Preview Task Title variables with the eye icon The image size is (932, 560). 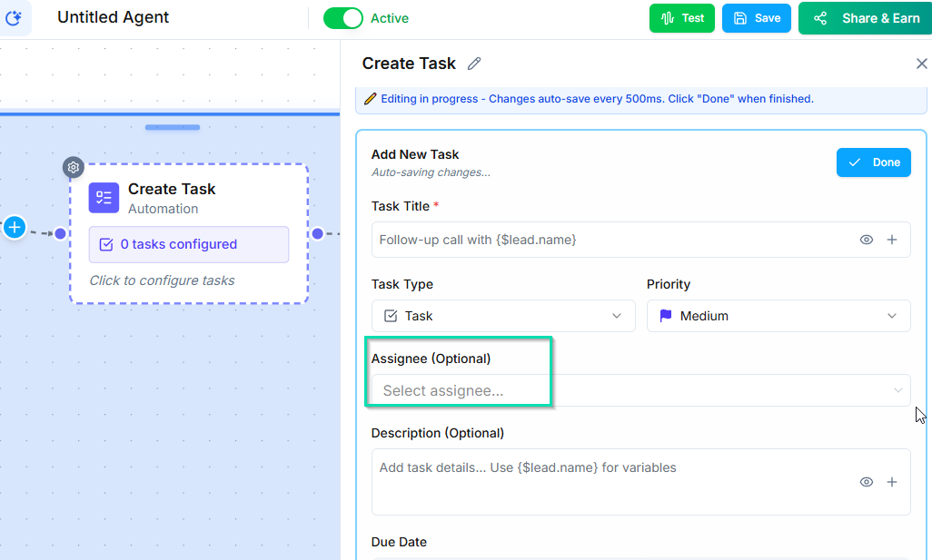[x=866, y=240]
